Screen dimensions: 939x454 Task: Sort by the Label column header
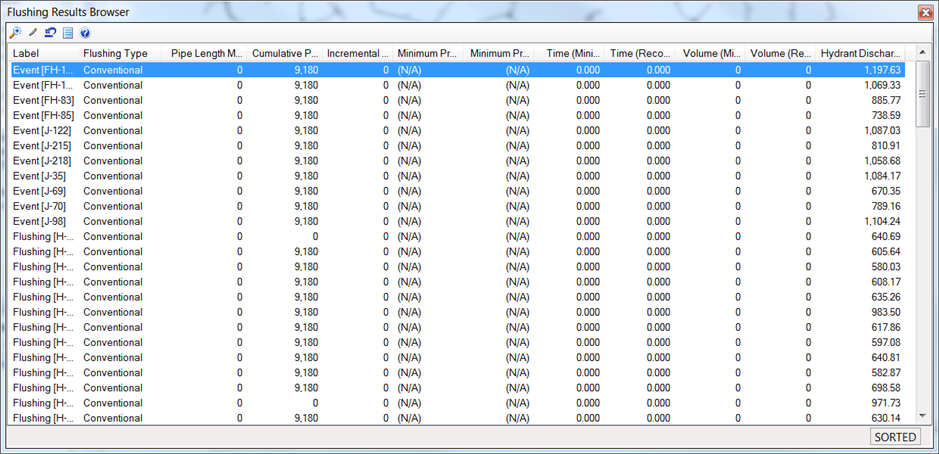coord(44,53)
